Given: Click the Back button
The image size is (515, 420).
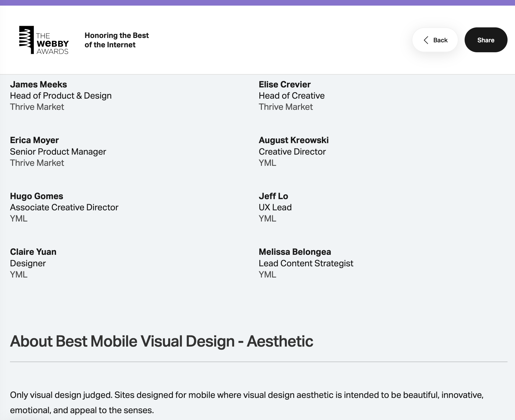Looking at the screenshot, I should click(x=435, y=40).
